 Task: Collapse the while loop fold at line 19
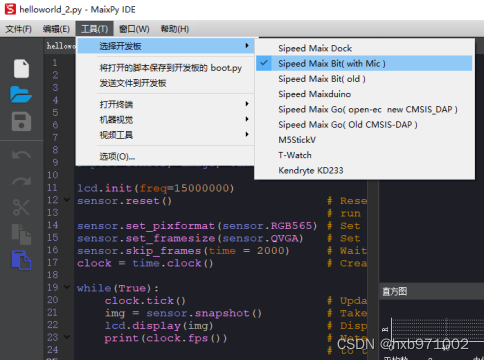(x=67, y=287)
